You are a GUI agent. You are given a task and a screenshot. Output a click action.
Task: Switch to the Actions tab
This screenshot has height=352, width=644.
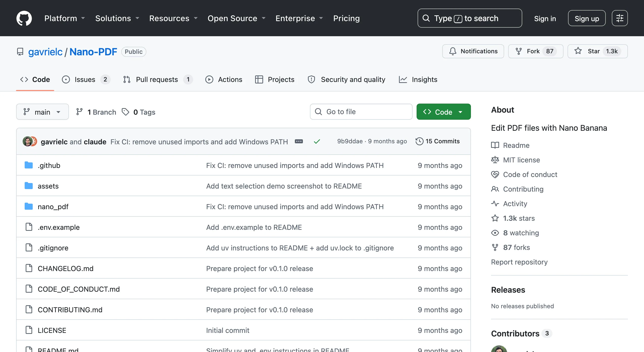pos(224,80)
